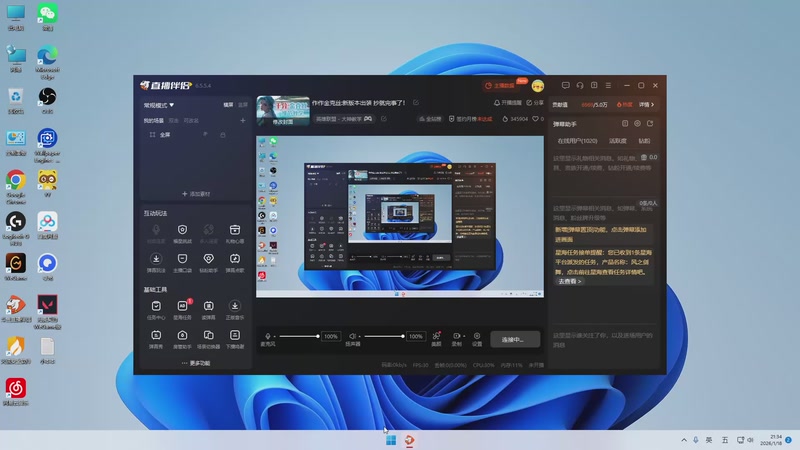Click the 热度 heat label

(x=624, y=105)
